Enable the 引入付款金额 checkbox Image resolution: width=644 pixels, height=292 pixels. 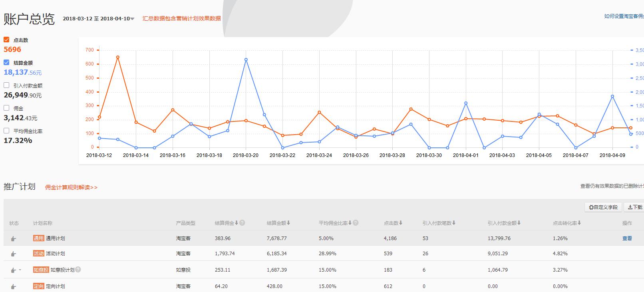(x=6, y=85)
